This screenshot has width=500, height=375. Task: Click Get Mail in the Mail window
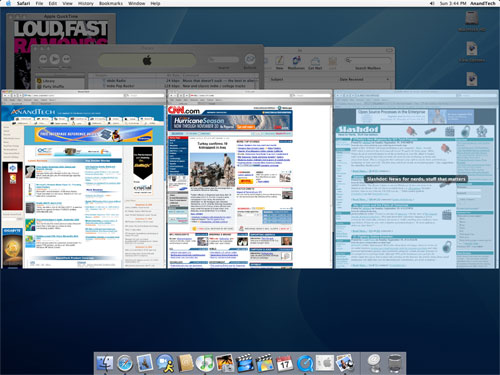[x=315, y=62]
